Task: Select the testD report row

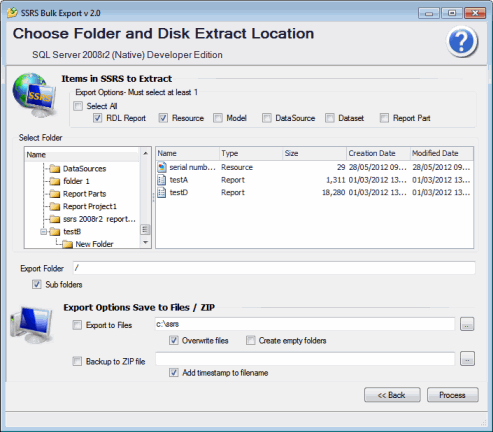Action: (314, 193)
